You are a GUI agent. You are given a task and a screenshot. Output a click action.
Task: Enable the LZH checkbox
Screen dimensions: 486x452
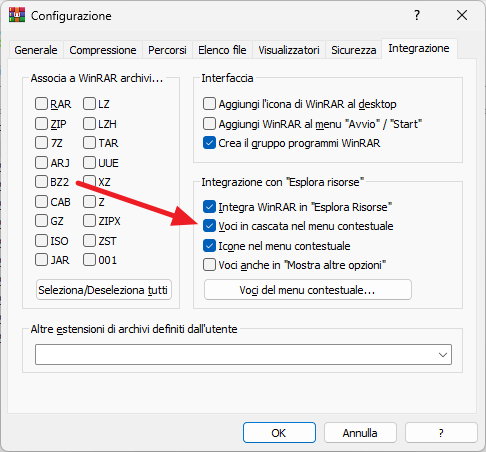point(89,124)
